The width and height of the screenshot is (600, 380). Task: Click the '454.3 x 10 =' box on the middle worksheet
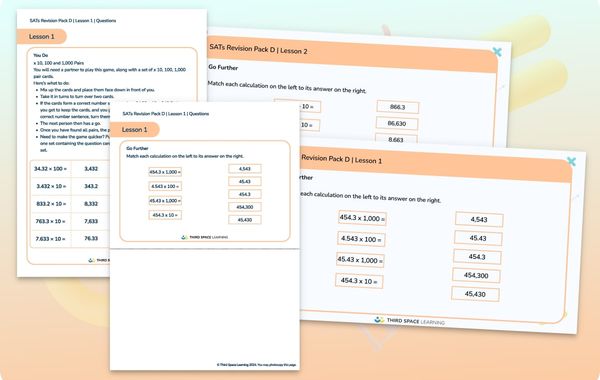pyautogui.click(x=165, y=215)
